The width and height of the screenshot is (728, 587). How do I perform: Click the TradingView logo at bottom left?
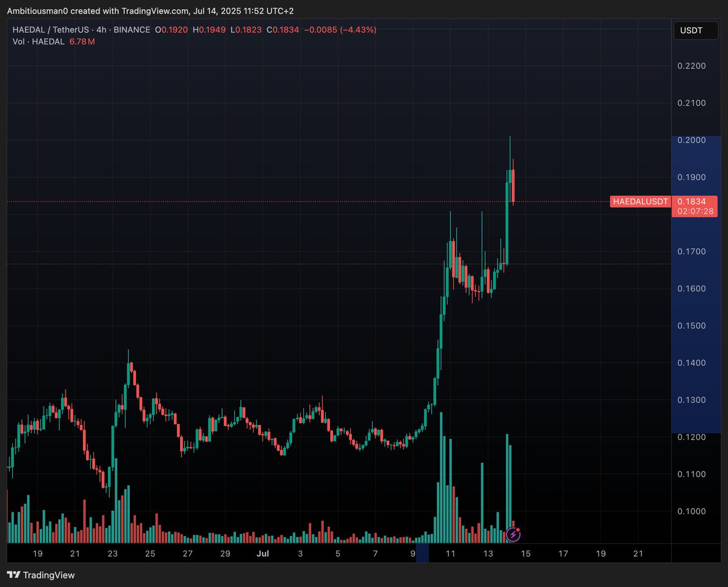click(x=41, y=575)
